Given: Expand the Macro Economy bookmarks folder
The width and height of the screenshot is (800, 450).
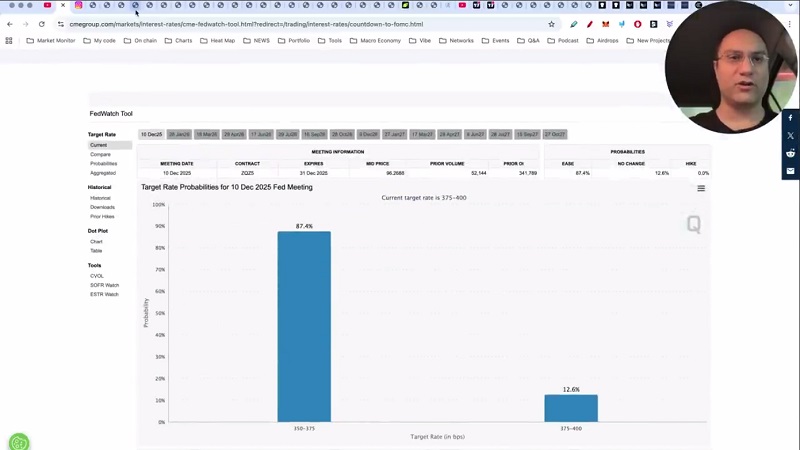Looking at the screenshot, I should [376, 41].
